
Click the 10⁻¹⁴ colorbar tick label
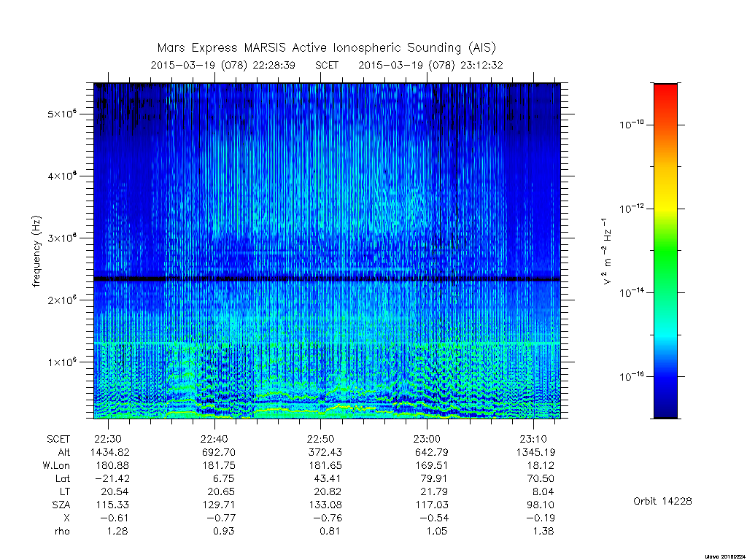(x=631, y=292)
